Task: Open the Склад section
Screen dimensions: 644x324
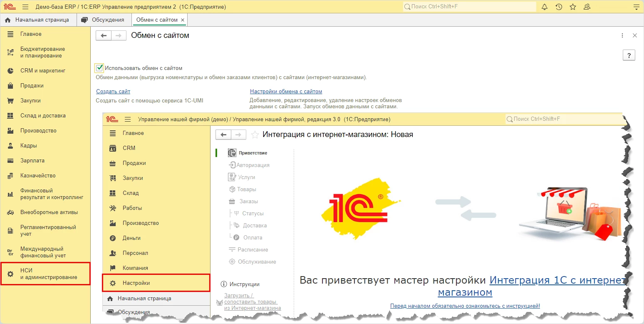Action: point(156,193)
